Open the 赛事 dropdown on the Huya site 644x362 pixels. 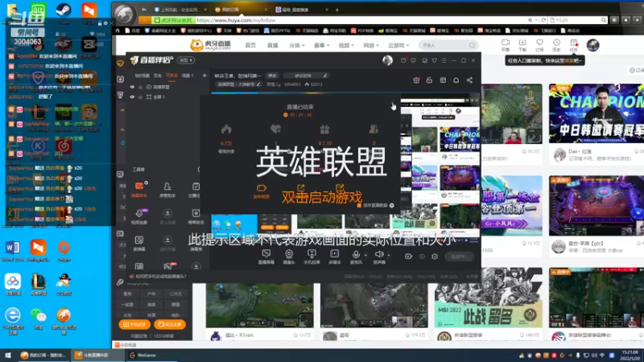[321, 45]
